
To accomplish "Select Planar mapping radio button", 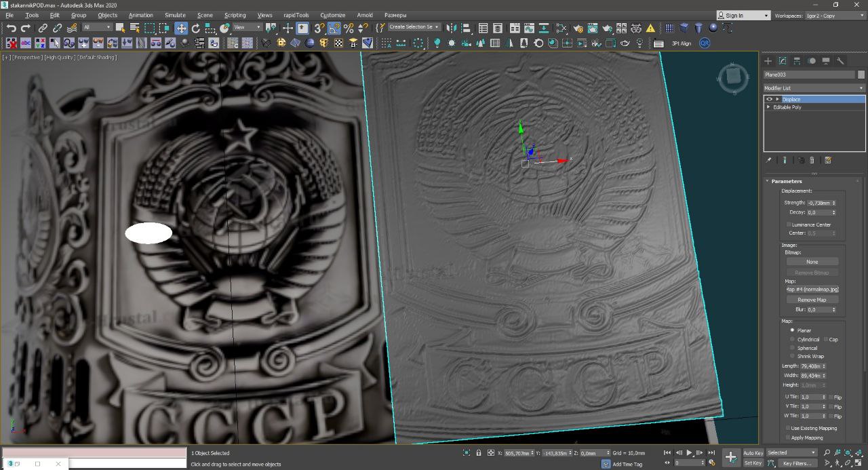I will click(792, 330).
